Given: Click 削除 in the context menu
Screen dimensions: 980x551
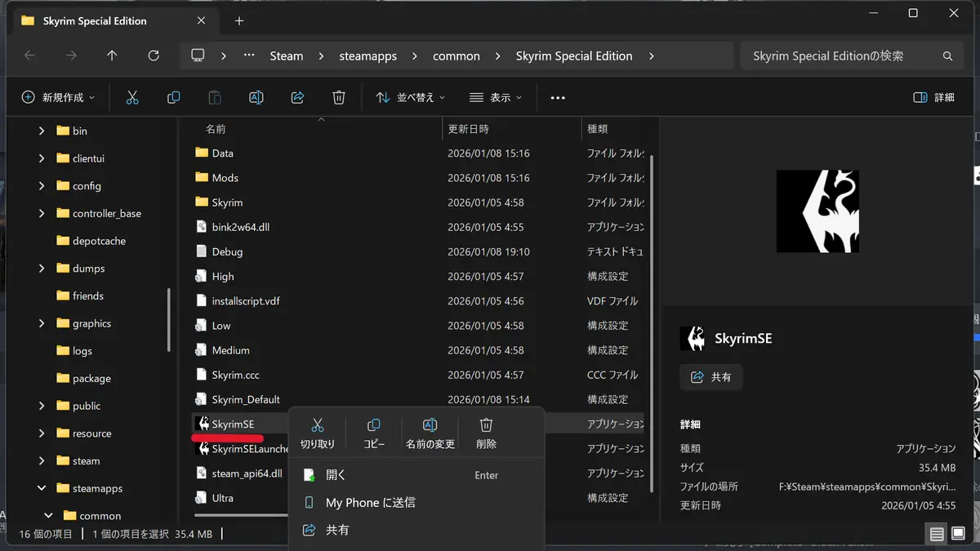Looking at the screenshot, I should coord(486,433).
